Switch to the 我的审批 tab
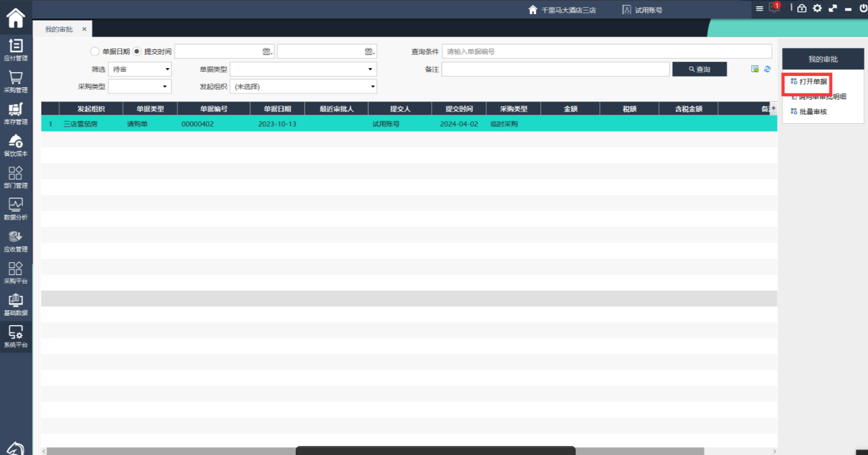 tap(59, 29)
